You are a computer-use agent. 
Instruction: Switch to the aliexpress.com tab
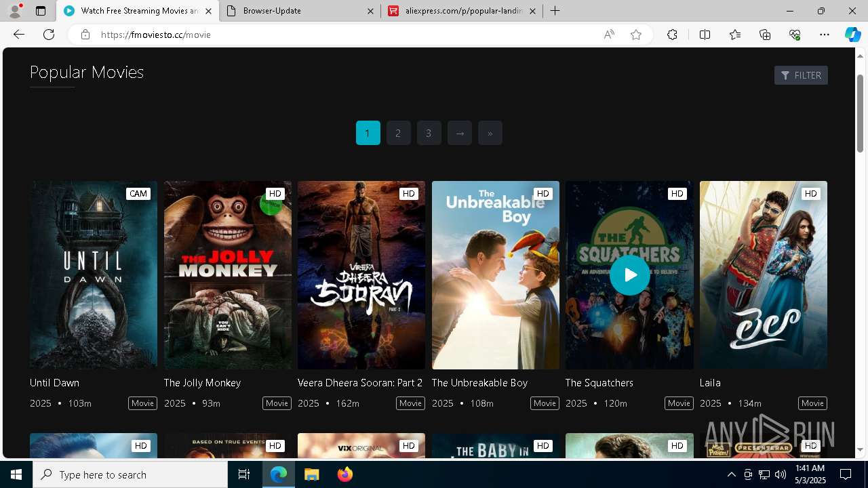(x=462, y=11)
